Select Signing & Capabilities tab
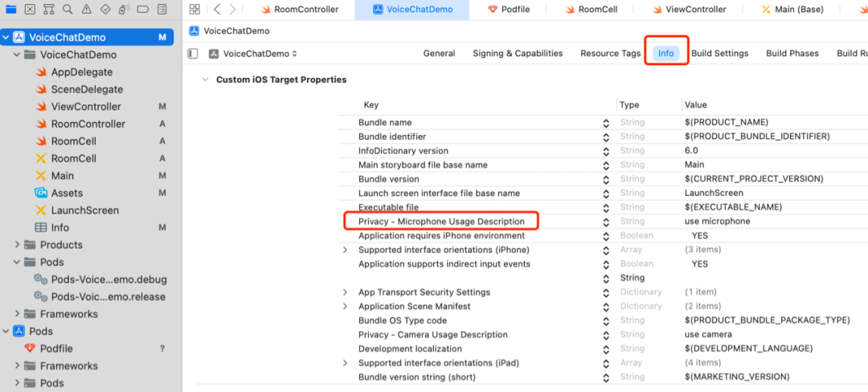Image resolution: width=868 pixels, height=392 pixels. click(518, 54)
